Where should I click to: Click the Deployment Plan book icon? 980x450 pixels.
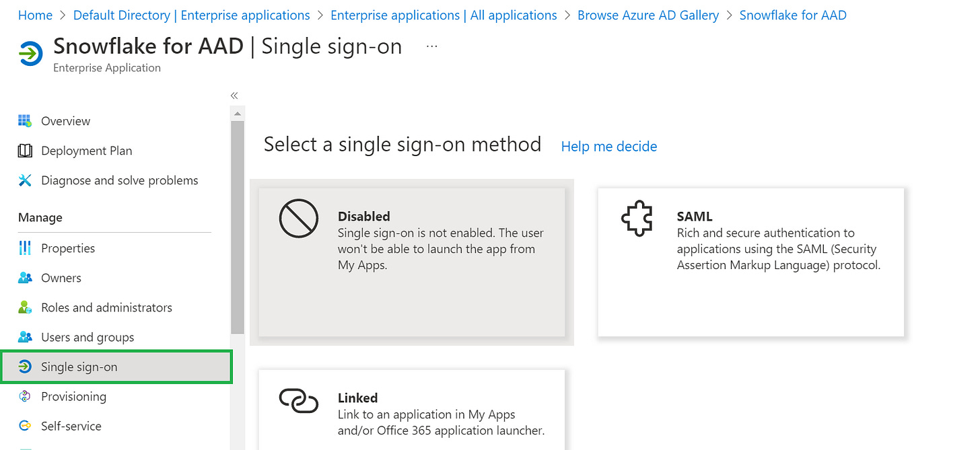tap(25, 151)
